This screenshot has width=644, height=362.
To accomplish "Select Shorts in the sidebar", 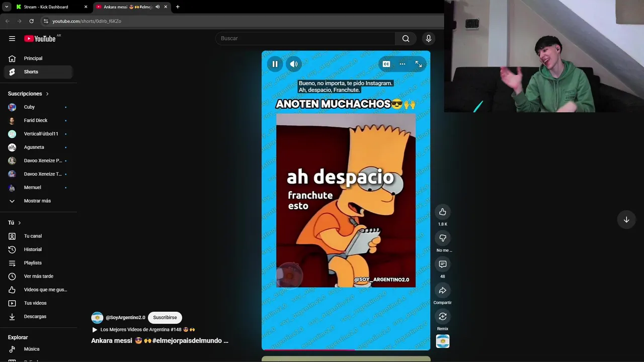I will [x=39, y=72].
